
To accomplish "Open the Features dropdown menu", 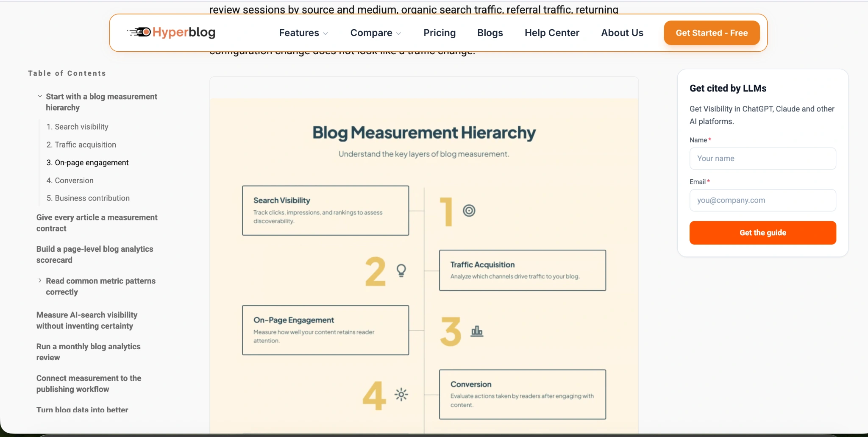I will click(303, 33).
